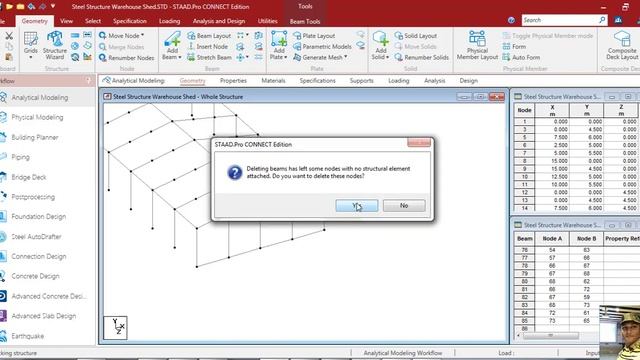Click the Y axis orientation icon

pyautogui.click(x=116, y=328)
